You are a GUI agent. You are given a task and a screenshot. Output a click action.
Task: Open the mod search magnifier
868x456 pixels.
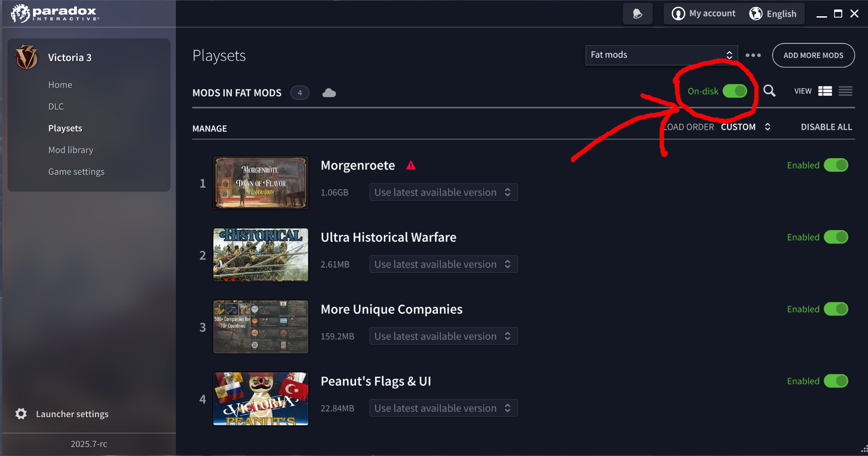coord(769,91)
